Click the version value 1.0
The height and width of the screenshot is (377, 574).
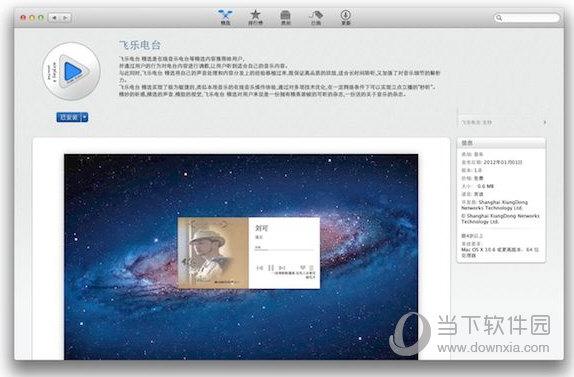(478, 170)
